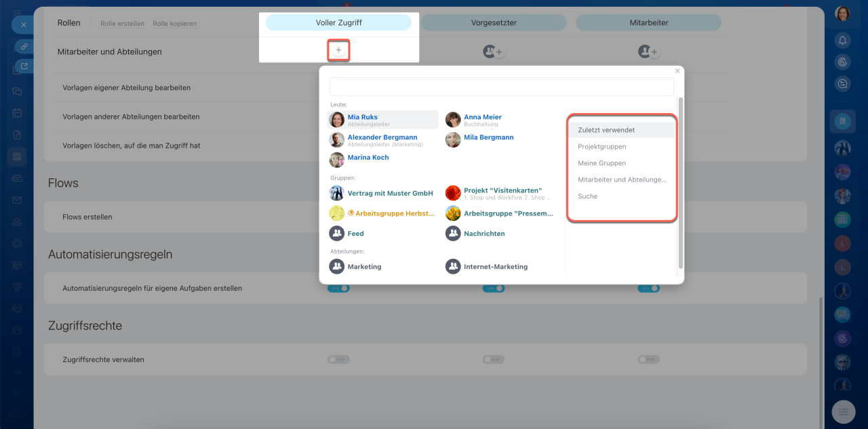Select Mia Ruks from the people list
868x429 pixels.
(382, 120)
